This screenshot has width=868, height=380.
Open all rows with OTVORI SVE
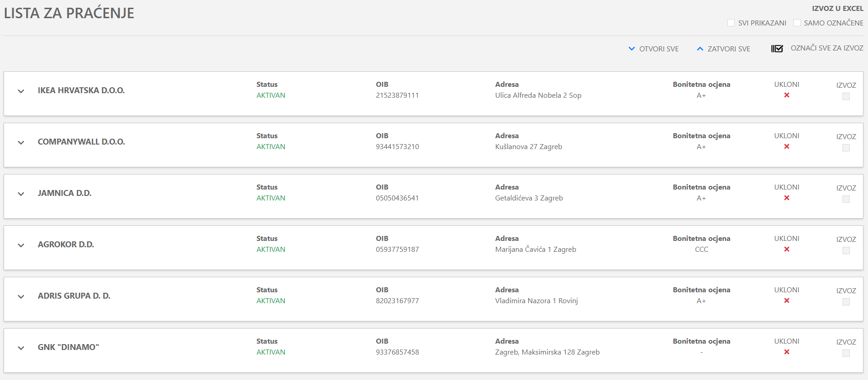(653, 49)
